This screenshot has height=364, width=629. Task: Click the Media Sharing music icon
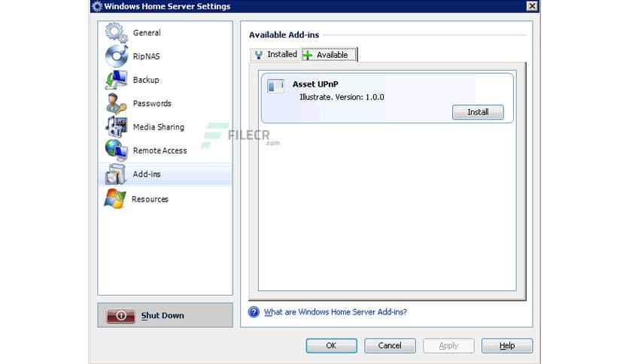pos(117,126)
